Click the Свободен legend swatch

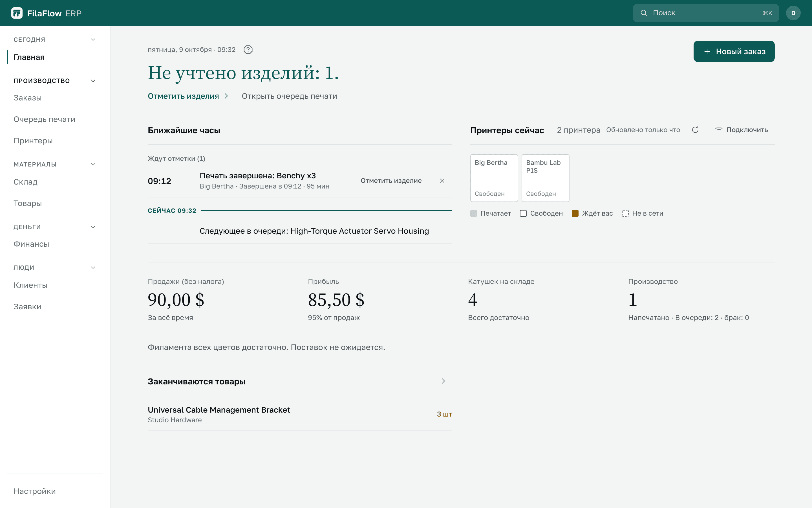point(523,213)
